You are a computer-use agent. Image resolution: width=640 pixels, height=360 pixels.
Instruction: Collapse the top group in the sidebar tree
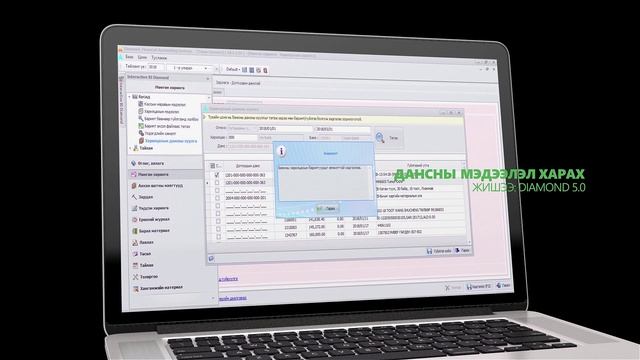130,97
